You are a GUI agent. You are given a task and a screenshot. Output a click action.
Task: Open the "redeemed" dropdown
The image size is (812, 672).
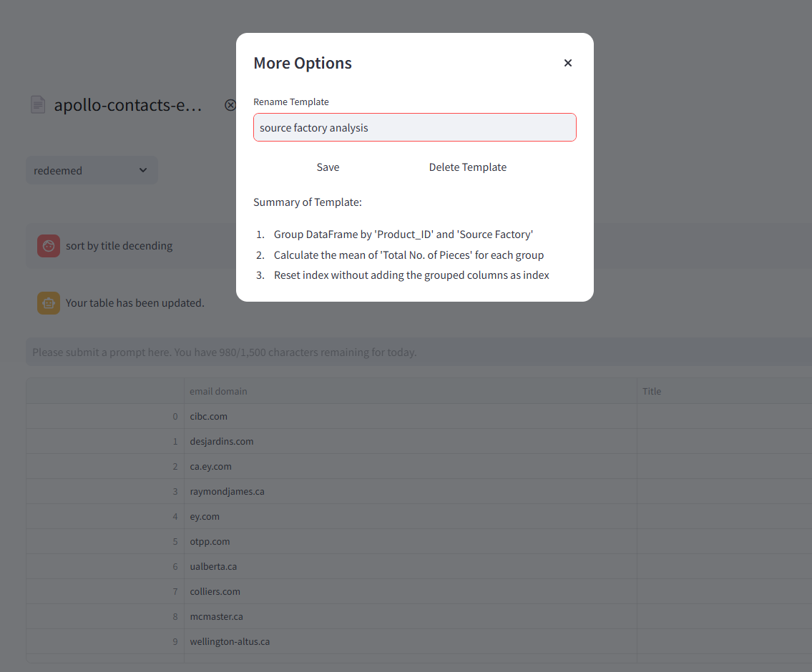tap(92, 170)
